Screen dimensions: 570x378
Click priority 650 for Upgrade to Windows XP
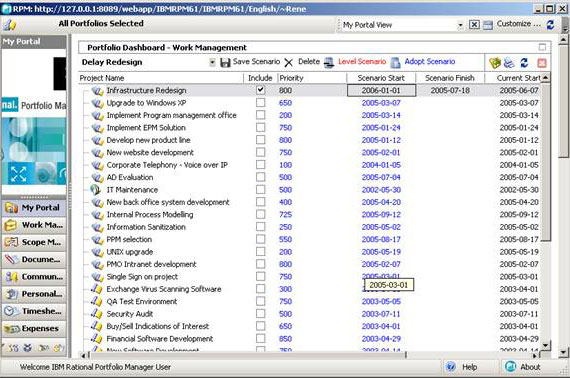pyautogui.click(x=285, y=103)
